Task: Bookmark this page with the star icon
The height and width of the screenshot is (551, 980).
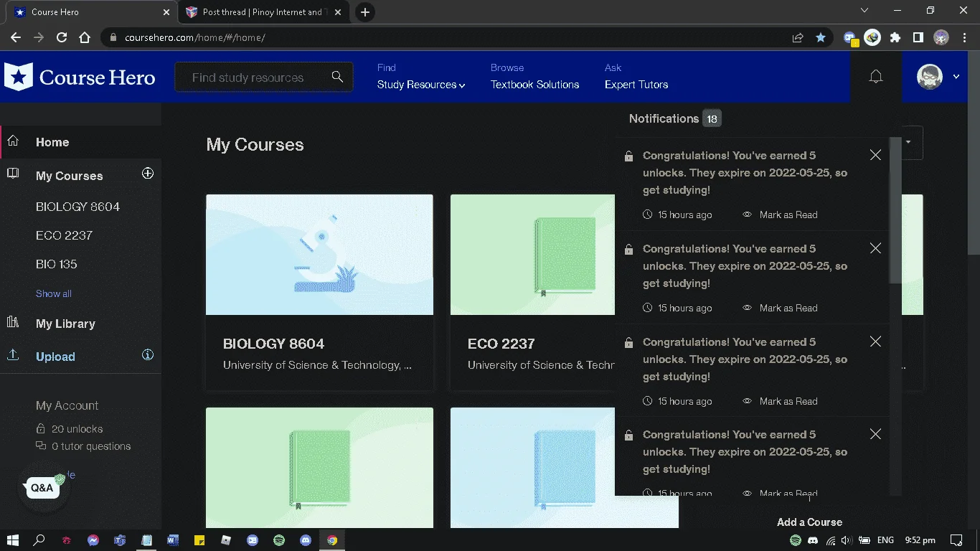Action: point(821,37)
